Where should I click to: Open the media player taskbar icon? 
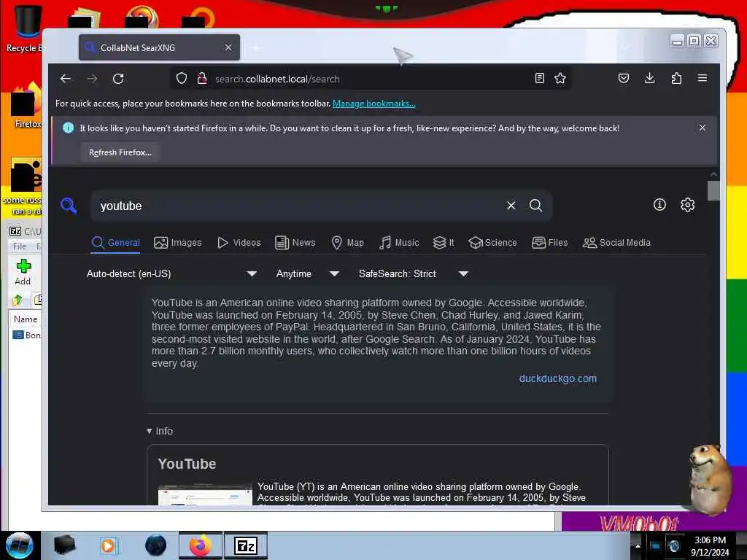[x=109, y=545]
